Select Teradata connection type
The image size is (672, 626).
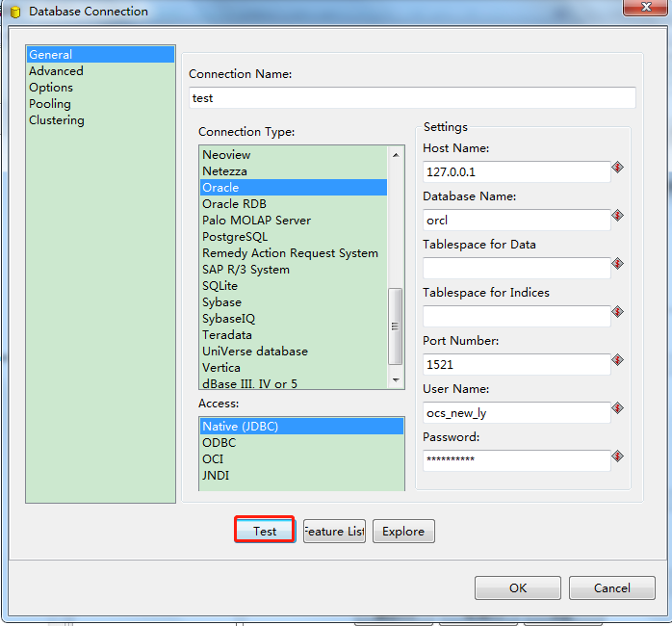coord(294,335)
